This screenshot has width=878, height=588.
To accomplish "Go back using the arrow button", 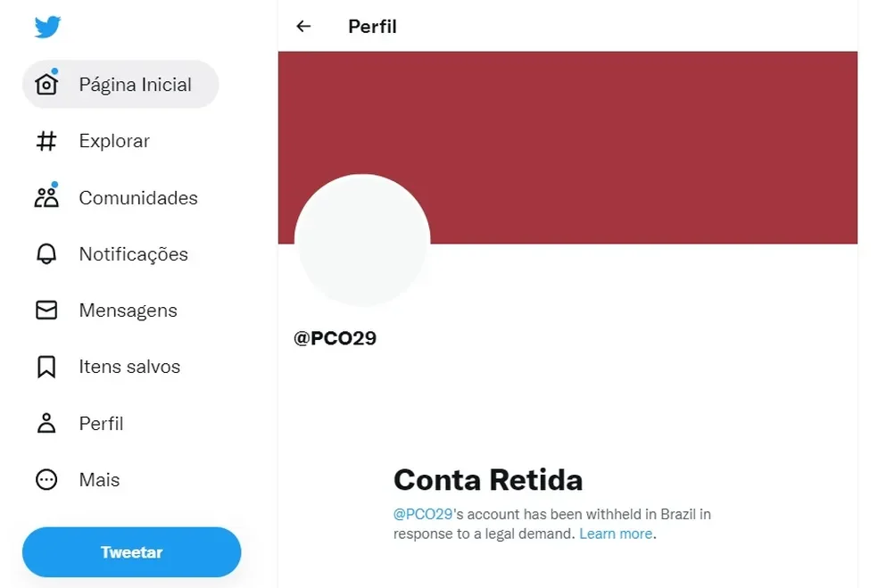I will (x=303, y=27).
